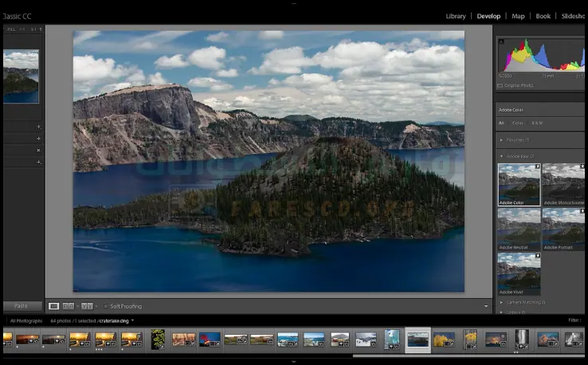This screenshot has width=588, height=365.
Task: Select the B&W profile filter
Action: point(538,124)
